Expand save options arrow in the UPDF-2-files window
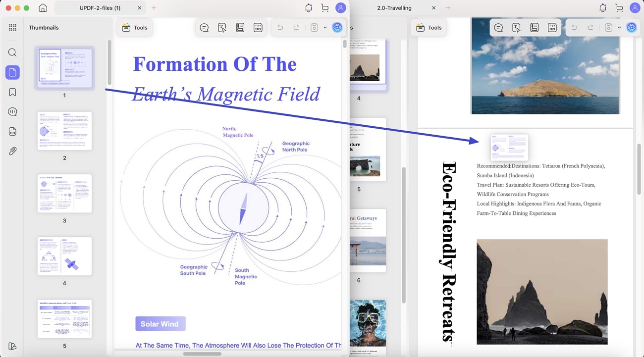This screenshot has height=357, width=644. pyautogui.click(x=325, y=28)
